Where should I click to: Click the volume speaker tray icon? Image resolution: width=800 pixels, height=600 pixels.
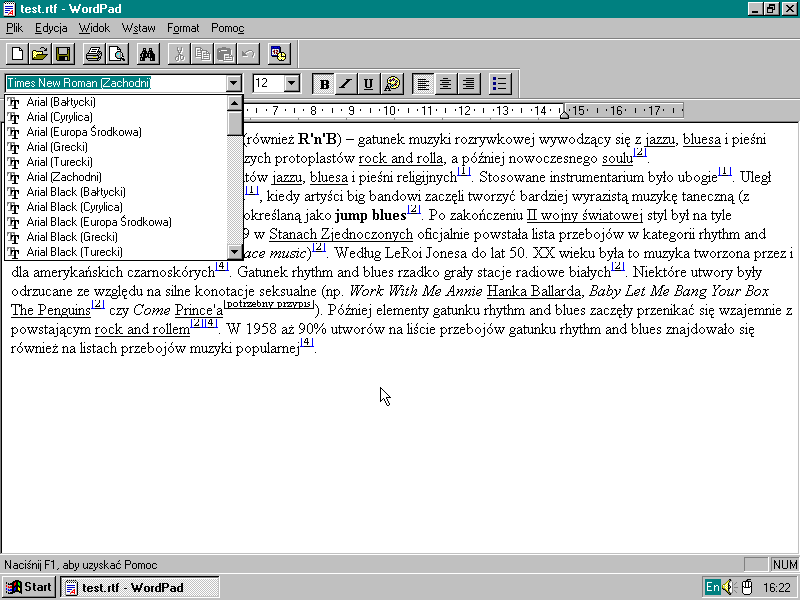729,587
